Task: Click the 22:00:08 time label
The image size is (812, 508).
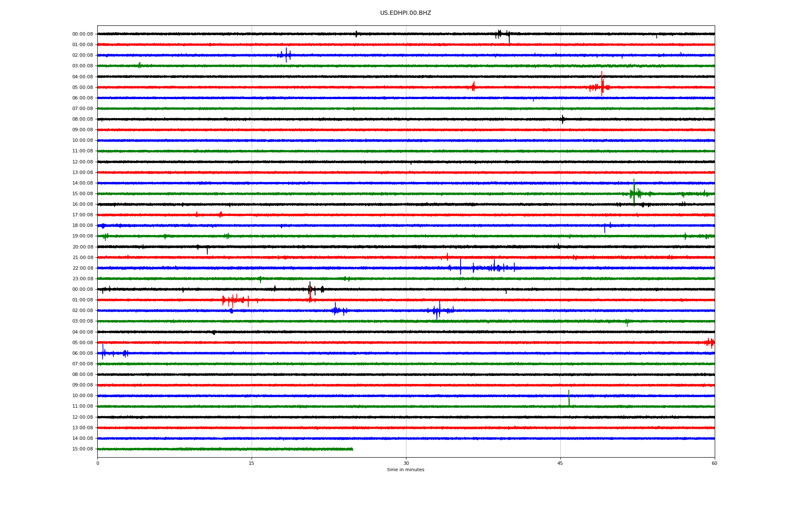Action: pyautogui.click(x=82, y=268)
